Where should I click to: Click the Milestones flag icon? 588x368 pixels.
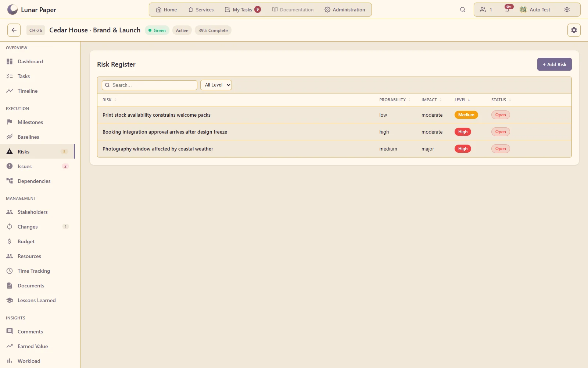pos(10,122)
